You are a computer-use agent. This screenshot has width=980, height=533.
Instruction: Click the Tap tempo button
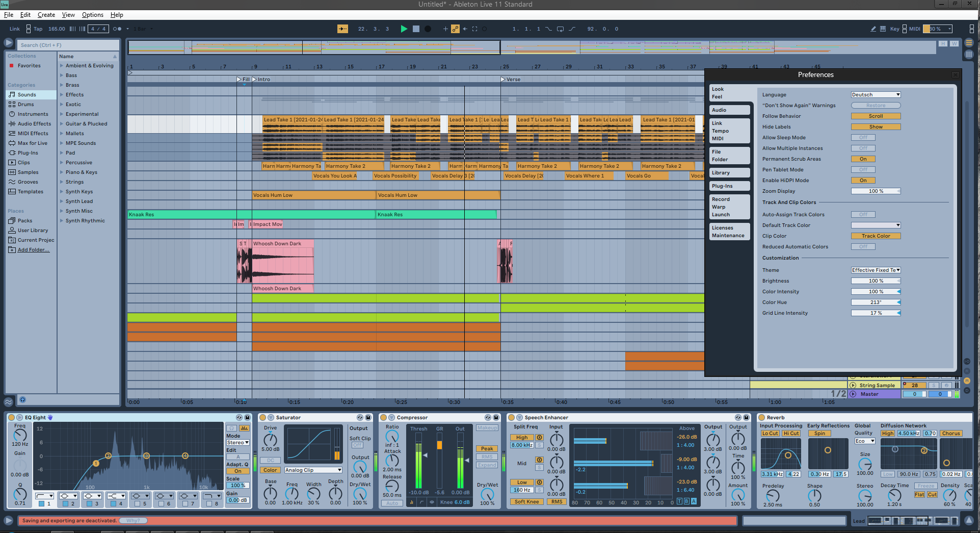point(38,29)
